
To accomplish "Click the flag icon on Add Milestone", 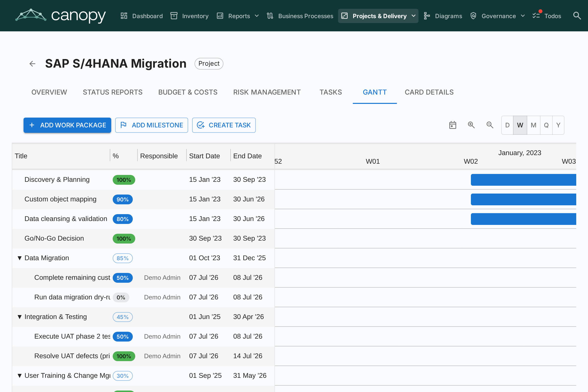I will [123, 125].
